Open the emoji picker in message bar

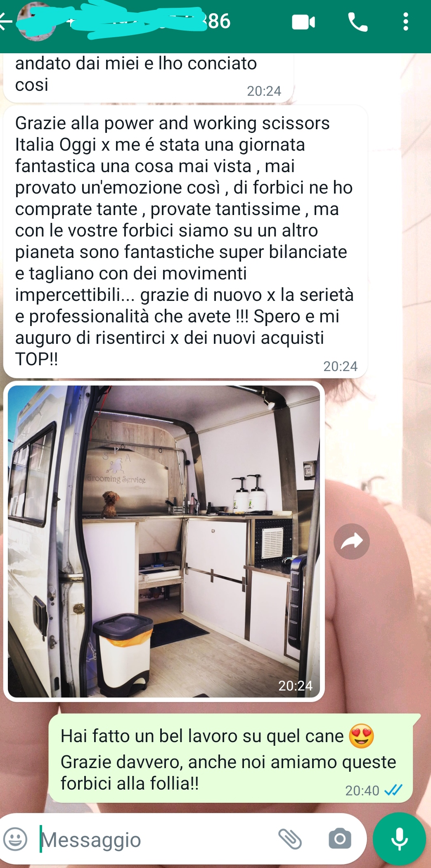(x=15, y=839)
